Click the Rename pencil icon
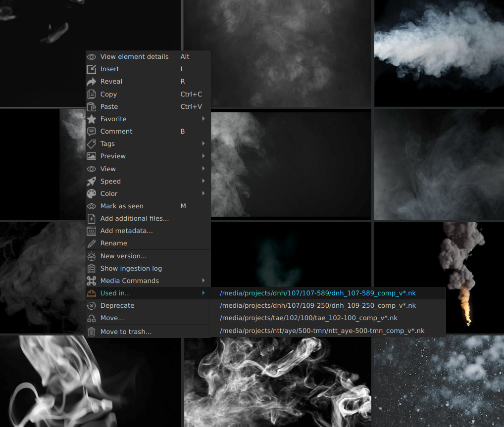The width and height of the screenshot is (504, 427). coord(92,243)
